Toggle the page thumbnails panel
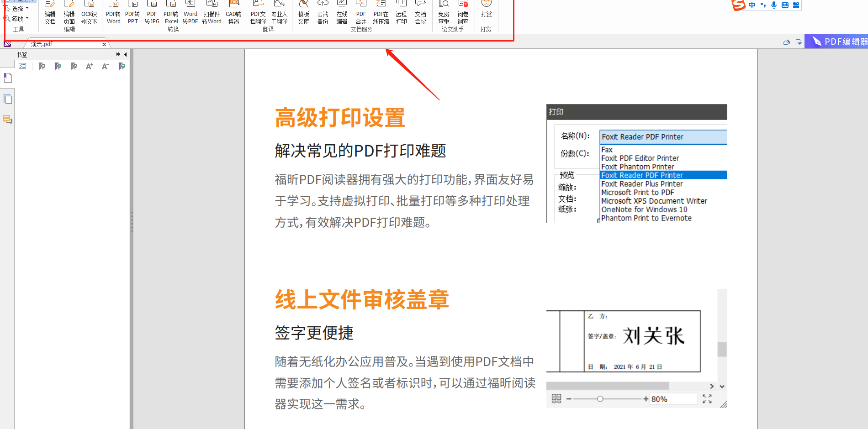The width and height of the screenshot is (868, 429). pos(8,99)
